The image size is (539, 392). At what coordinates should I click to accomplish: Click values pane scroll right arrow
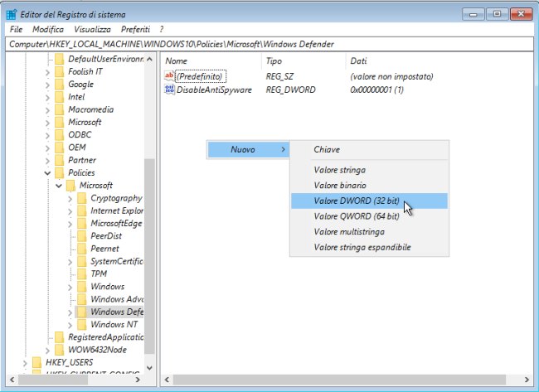point(527,380)
